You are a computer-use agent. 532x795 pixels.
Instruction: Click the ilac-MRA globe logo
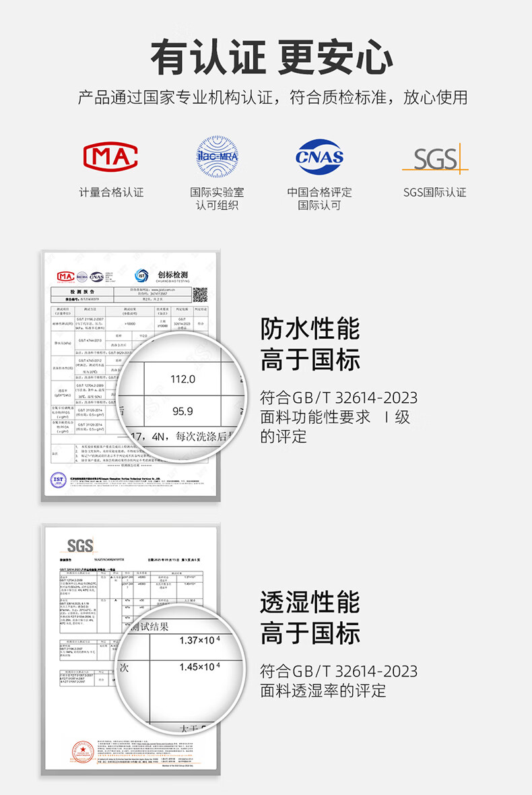218,156
